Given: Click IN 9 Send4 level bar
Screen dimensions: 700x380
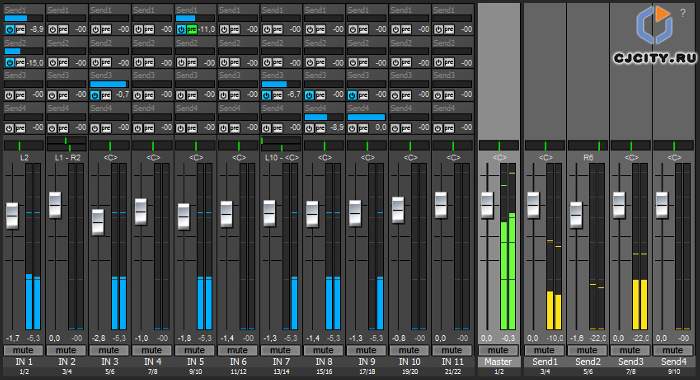Looking at the screenshot, I should pyautogui.click(x=367, y=117).
